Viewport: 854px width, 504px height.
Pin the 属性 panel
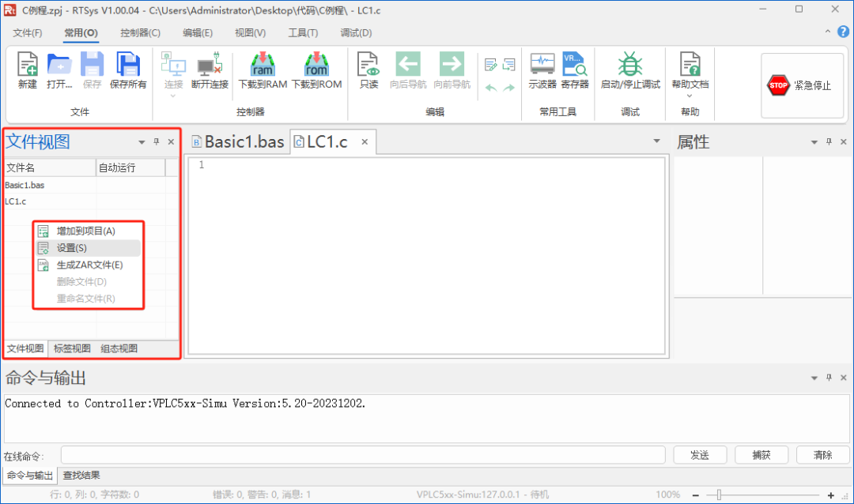(x=829, y=141)
